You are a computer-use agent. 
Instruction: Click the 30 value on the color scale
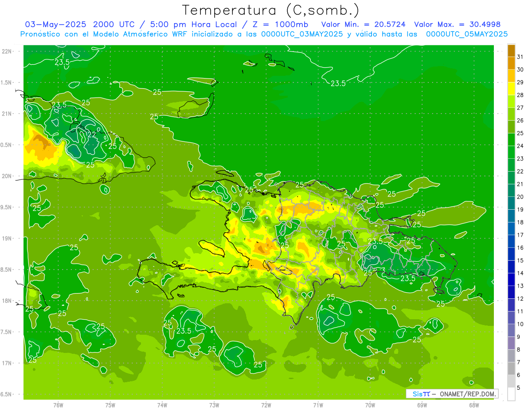pos(520,70)
